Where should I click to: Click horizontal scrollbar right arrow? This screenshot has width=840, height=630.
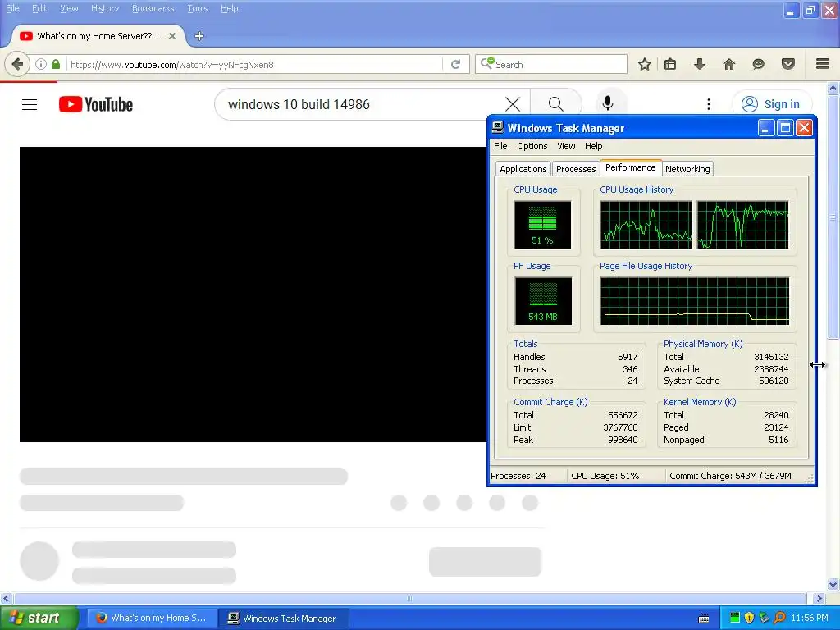819,598
